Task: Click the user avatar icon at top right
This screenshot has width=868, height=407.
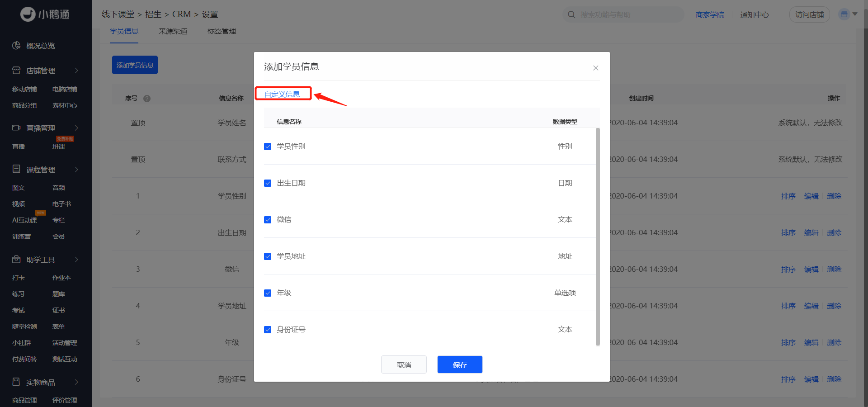Action: (844, 14)
